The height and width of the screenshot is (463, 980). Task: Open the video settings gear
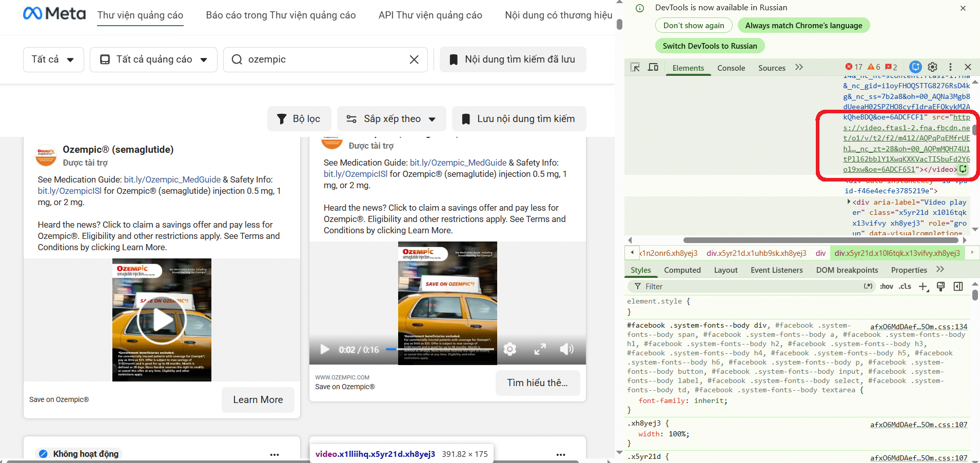click(x=509, y=350)
